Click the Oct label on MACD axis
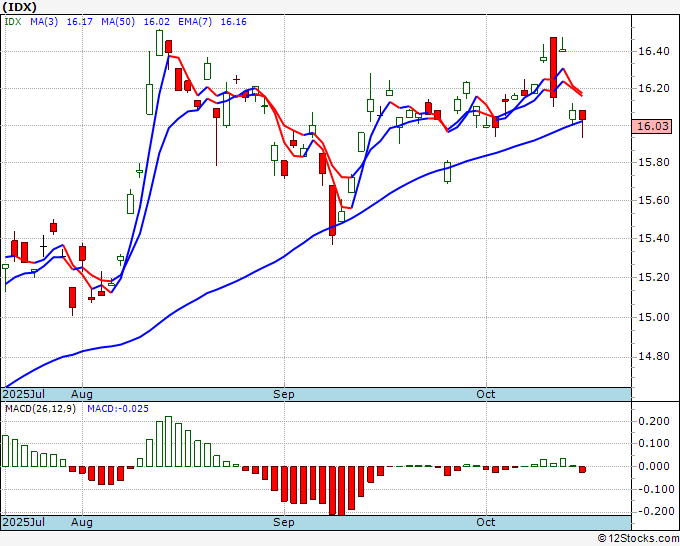The width and height of the screenshot is (680, 546). point(485,522)
